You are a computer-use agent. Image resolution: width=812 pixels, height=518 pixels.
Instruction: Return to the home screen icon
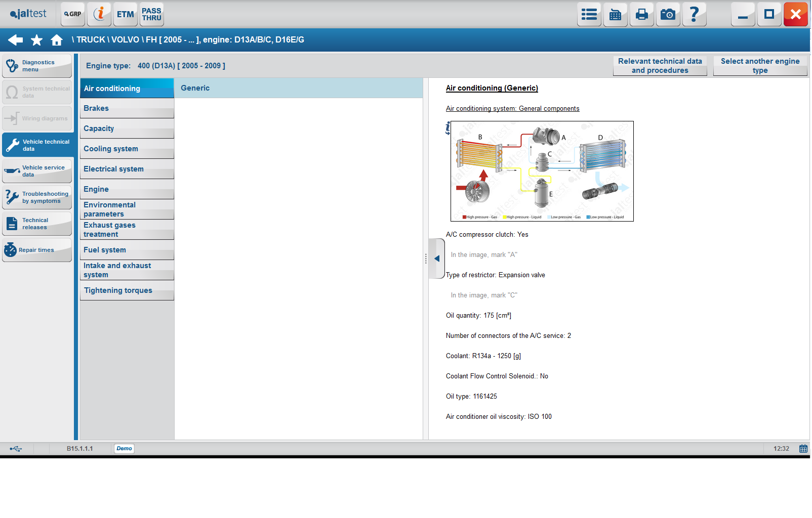click(57, 40)
